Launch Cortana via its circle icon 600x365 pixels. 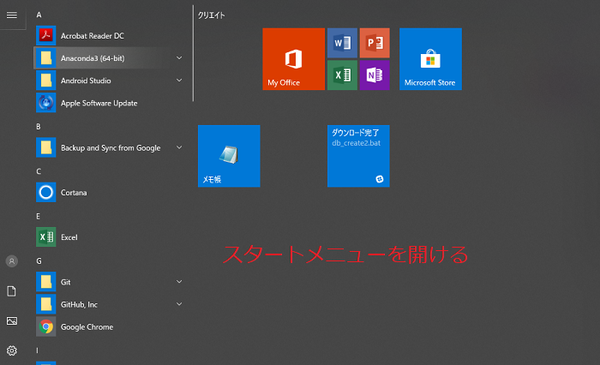click(x=46, y=192)
